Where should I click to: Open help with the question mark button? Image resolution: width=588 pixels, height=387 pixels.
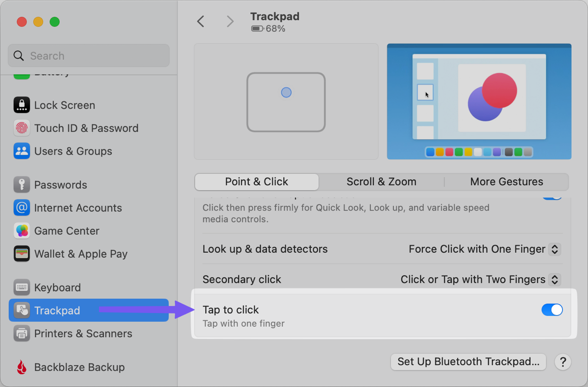pyautogui.click(x=563, y=362)
